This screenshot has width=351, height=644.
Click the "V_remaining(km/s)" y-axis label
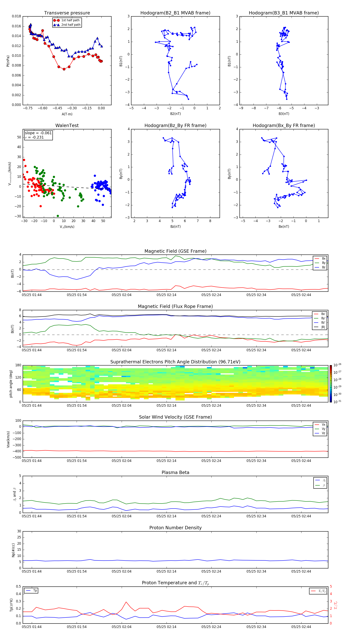(x=10, y=173)
